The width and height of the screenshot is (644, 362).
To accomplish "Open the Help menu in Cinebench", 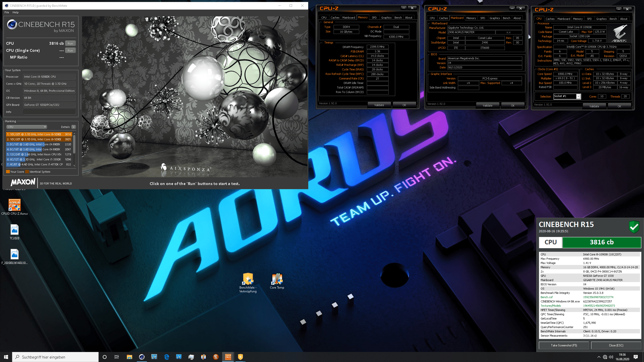I will point(16,12).
